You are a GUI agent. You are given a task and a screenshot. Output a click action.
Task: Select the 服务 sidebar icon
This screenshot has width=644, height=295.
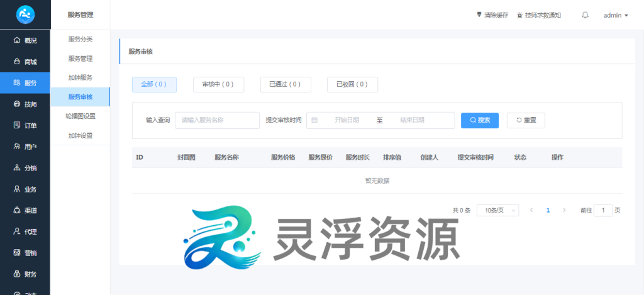point(17,83)
